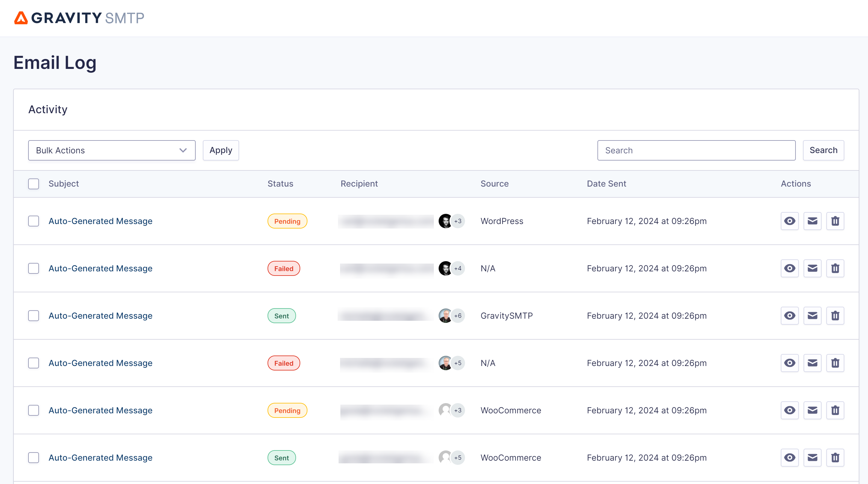Delete the pending WooCommerce email

point(835,410)
